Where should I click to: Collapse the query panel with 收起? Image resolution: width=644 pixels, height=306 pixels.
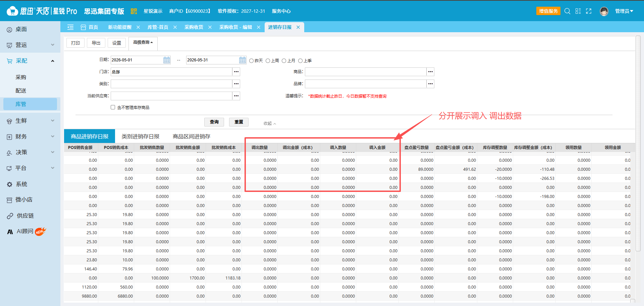(x=270, y=123)
